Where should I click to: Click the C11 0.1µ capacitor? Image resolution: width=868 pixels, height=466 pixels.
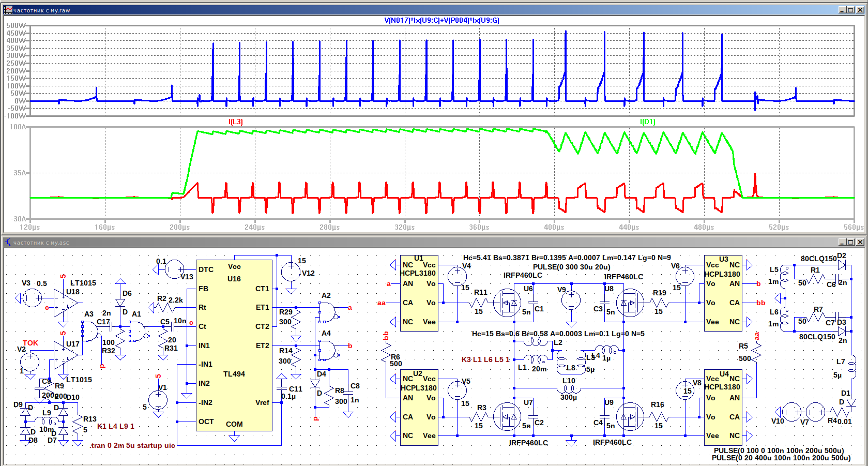(x=281, y=387)
